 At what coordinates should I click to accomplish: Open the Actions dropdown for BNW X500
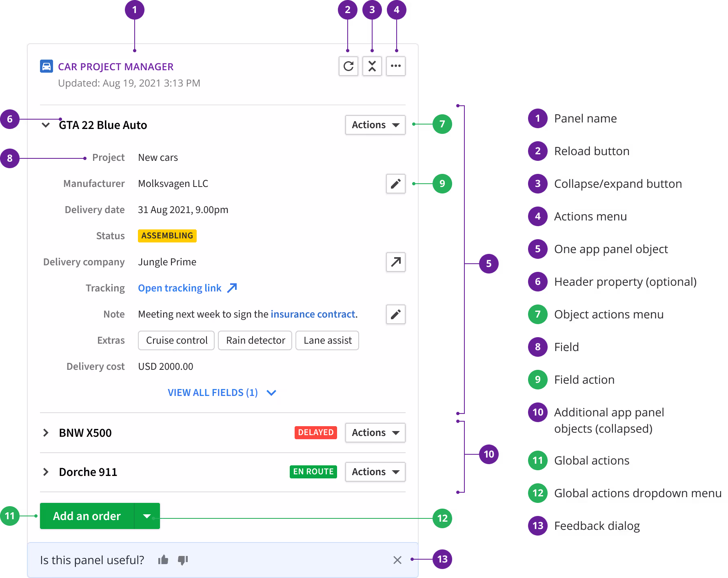(375, 433)
